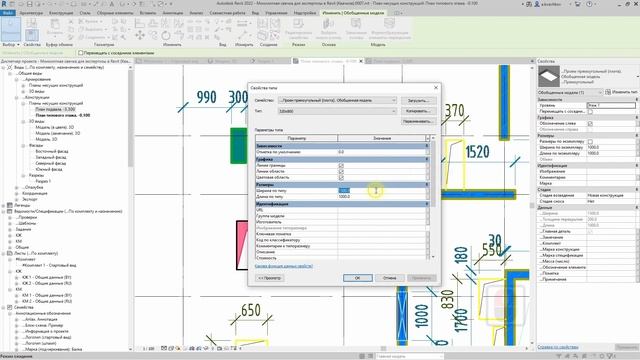This screenshot has height=360, width=640.
Task: Toggle the Properties palette icon in ribbon
Action: [32, 35]
